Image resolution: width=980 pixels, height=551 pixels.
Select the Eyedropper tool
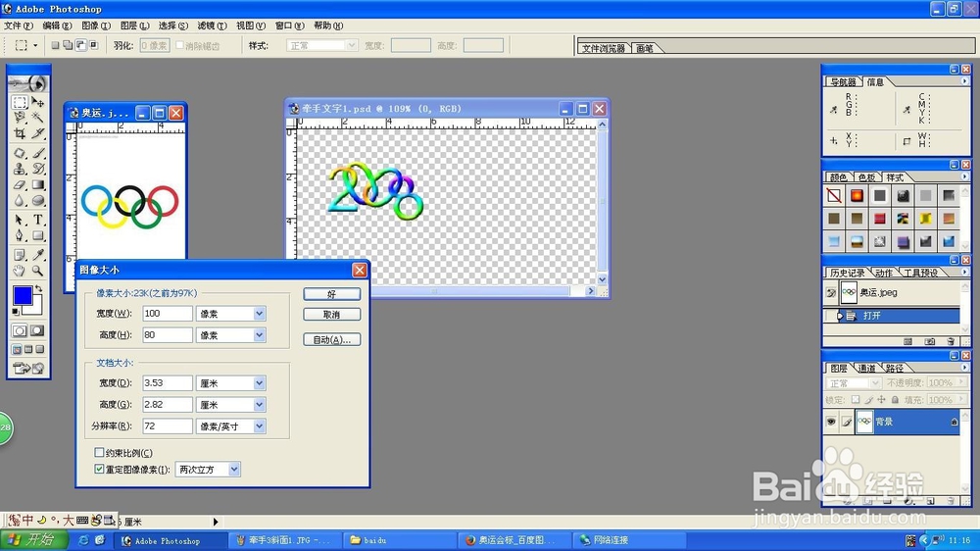[x=38, y=255]
